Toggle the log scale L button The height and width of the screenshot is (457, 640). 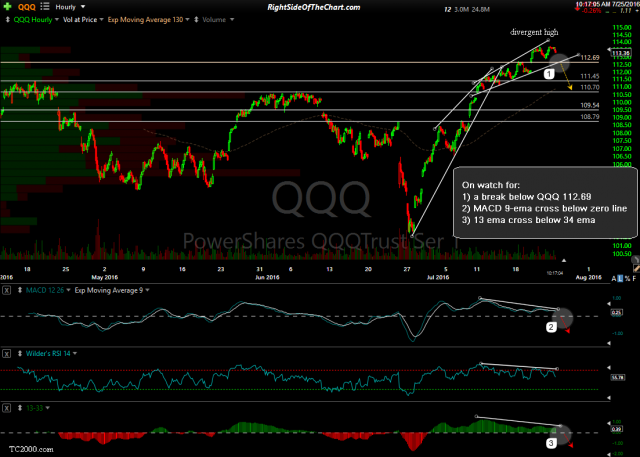click(620, 279)
